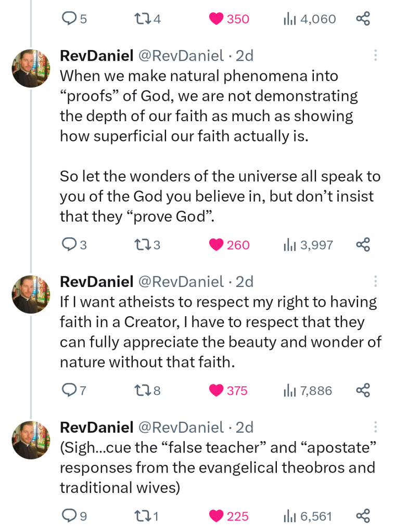Screen dimensions: 395x532
Task: Reply to the tweet with 3 comments
Action: click(x=69, y=244)
